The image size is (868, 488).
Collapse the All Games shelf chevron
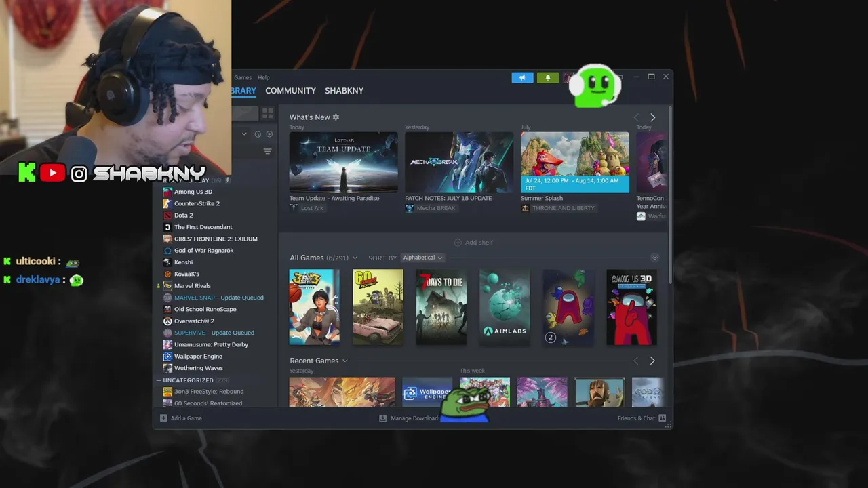654,258
